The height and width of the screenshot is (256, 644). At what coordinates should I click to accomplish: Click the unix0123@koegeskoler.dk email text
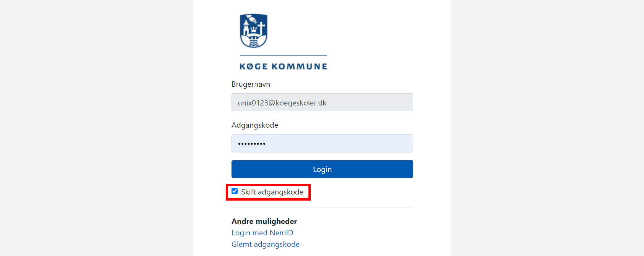282,103
